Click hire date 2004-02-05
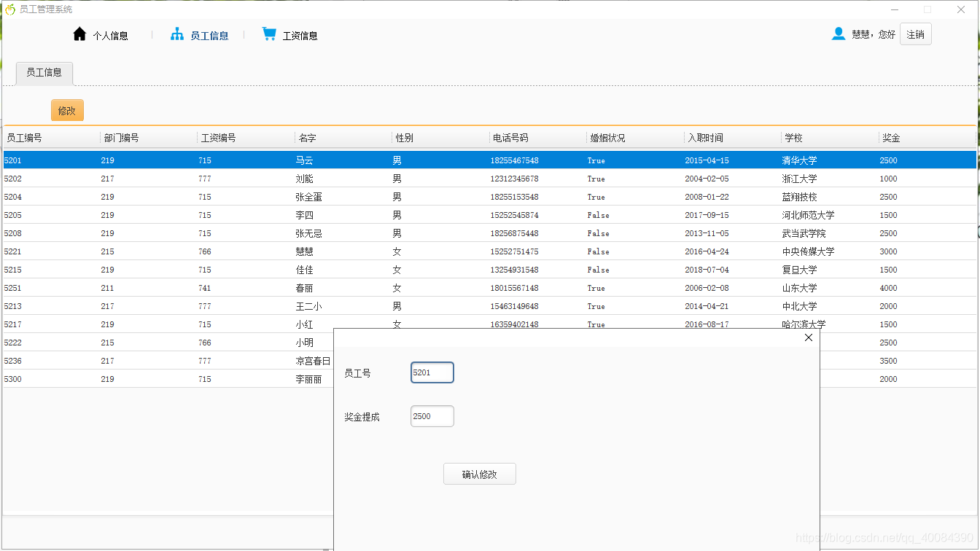 click(707, 179)
